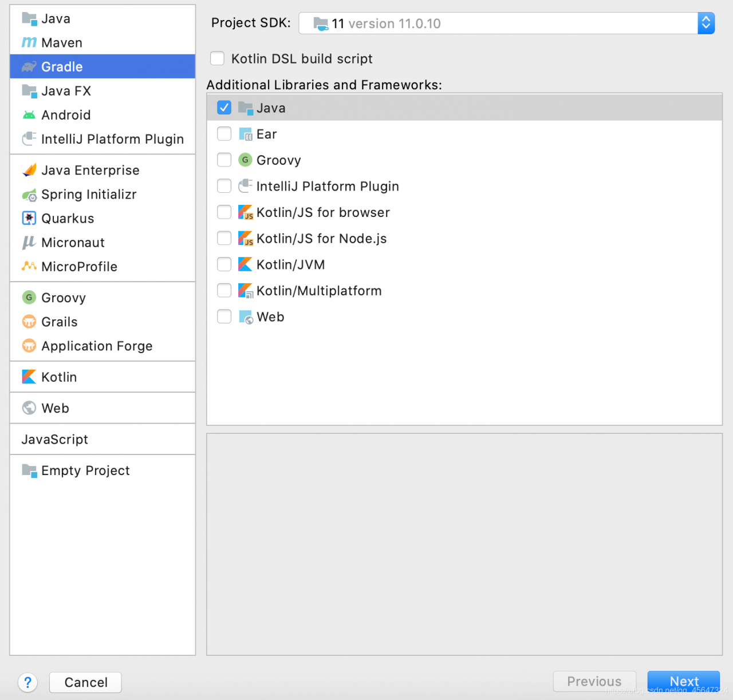Viewport: 733px width, 700px height.
Task: Check the IntelliJ Platform Plugin checkbox
Action: (224, 186)
